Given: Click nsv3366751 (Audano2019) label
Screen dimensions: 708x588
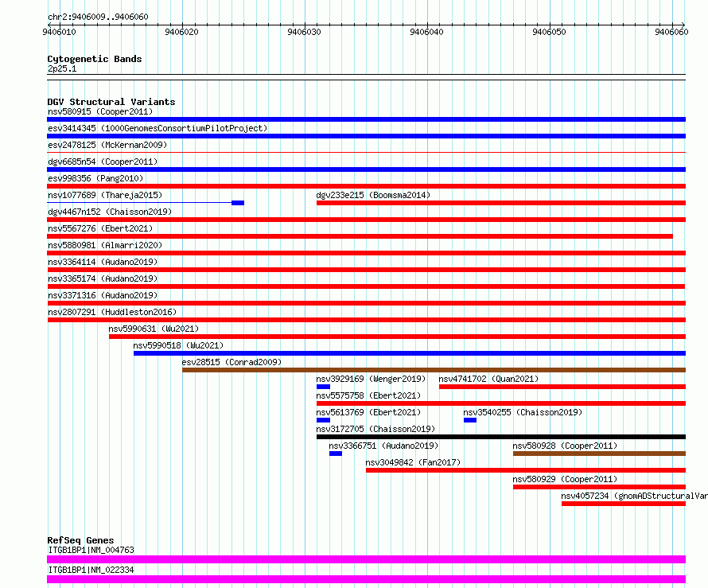Looking at the screenshot, I should pos(383,446).
